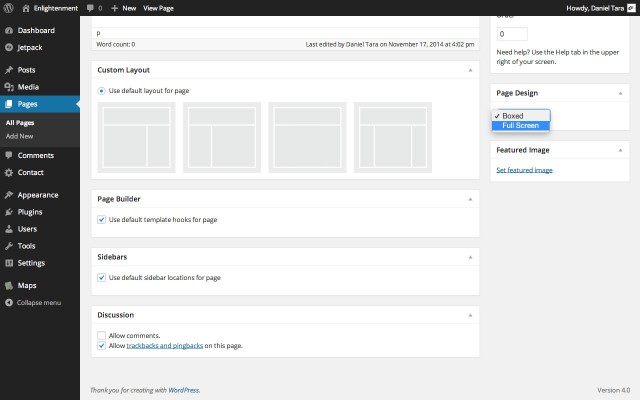The height and width of the screenshot is (400, 640).
Task: Click the Collapse menu arrow icon
Action: [x=9, y=302]
